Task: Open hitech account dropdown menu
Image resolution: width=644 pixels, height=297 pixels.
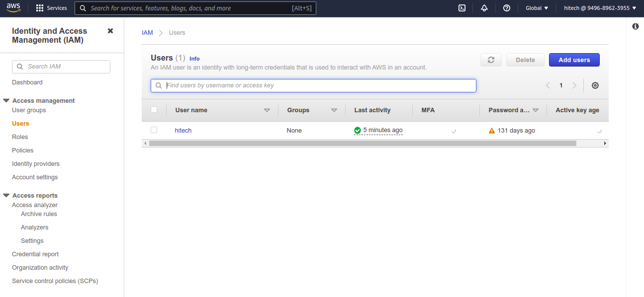Action: [600, 8]
